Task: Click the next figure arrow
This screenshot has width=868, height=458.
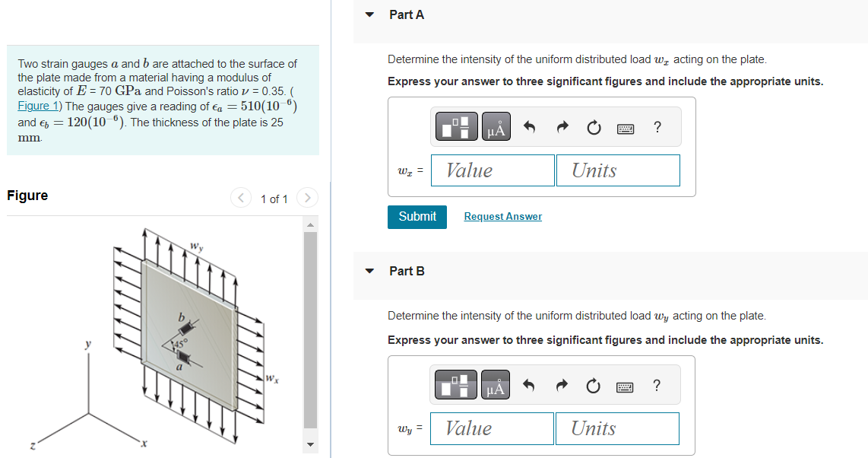Action: 306,198
